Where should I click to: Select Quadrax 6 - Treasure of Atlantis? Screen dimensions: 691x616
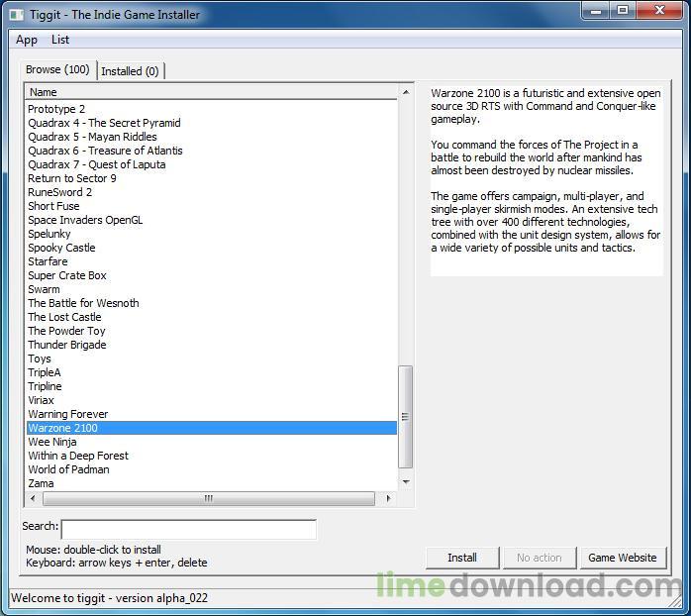click(x=212, y=151)
